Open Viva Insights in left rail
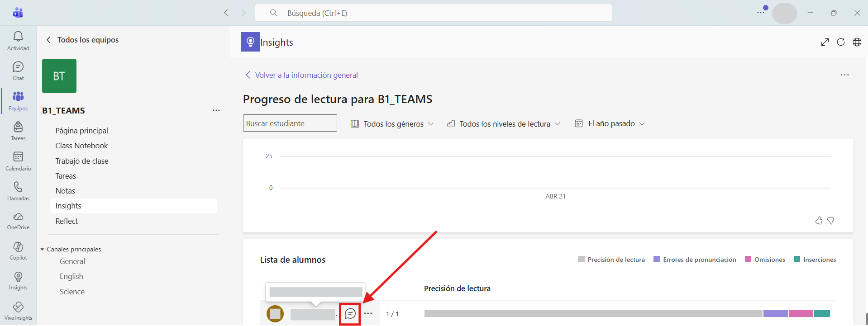The height and width of the screenshot is (326, 868). click(18, 312)
